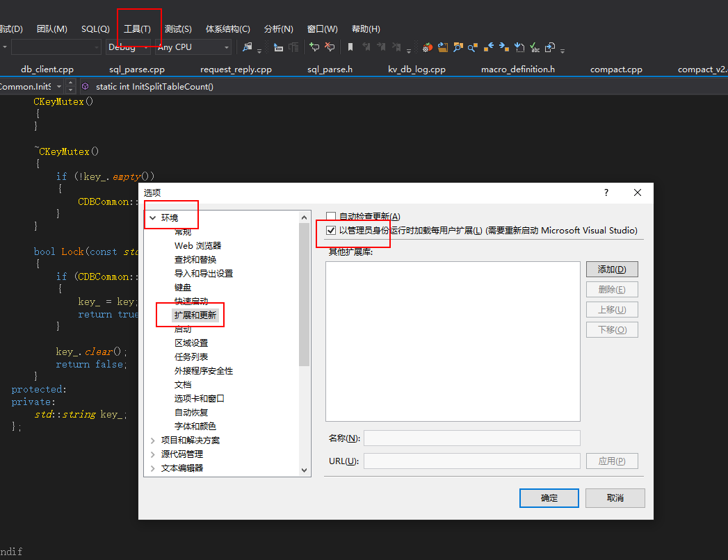Click the comment selection icon with green plus

(x=314, y=47)
